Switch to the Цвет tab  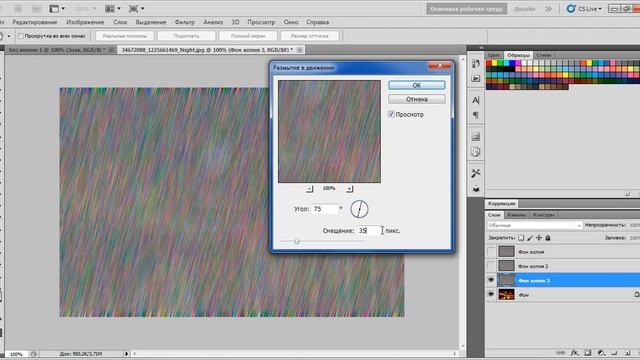(x=494, y=55)
